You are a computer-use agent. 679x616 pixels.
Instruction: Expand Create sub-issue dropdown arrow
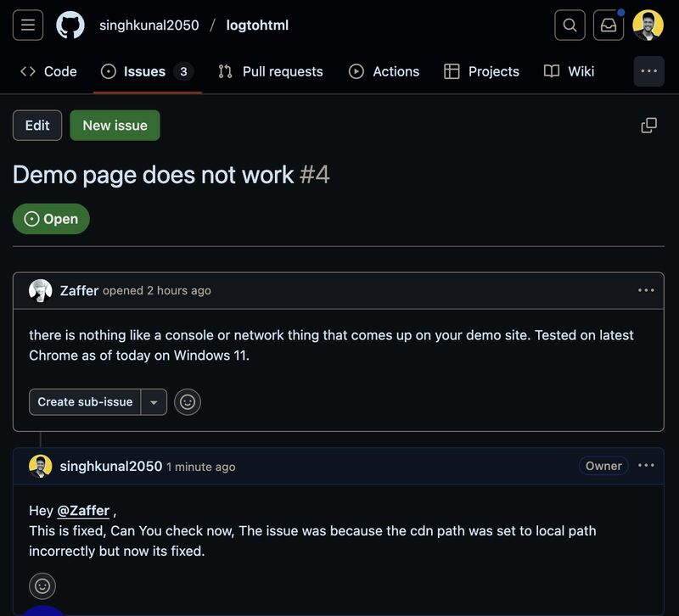(154, 401)
